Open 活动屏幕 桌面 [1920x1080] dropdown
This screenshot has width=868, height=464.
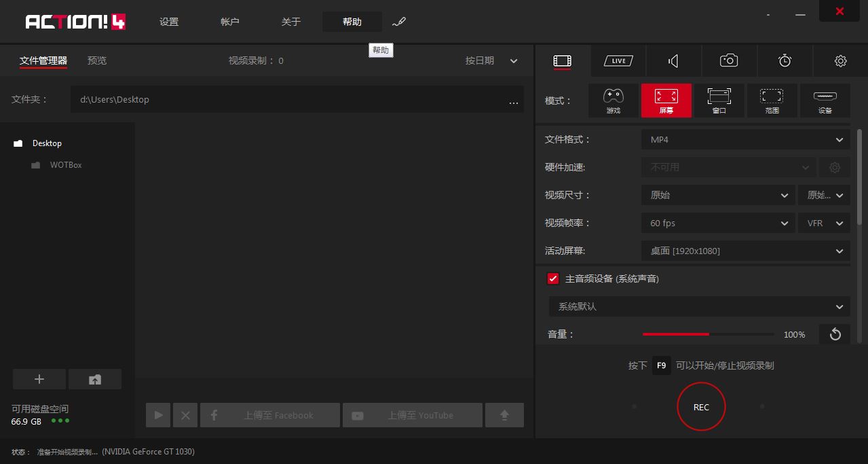[746, 251]
